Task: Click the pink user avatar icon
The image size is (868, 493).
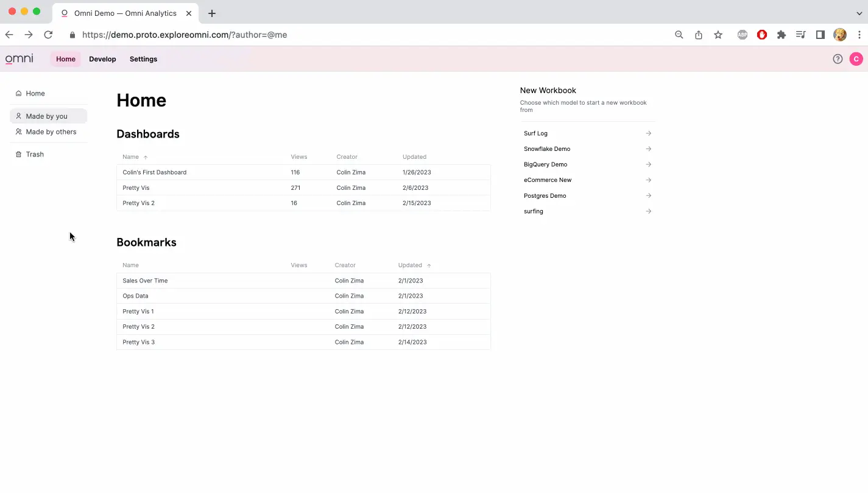Action: coord(856,59)
